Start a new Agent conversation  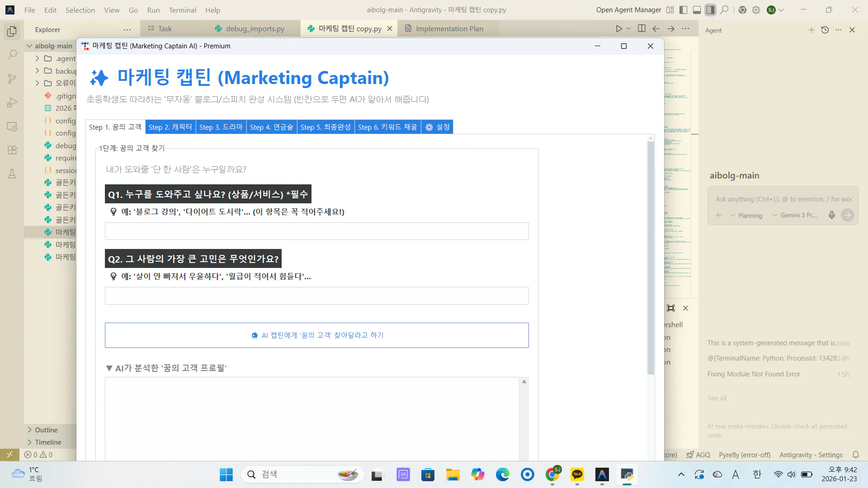pos(811,30)
